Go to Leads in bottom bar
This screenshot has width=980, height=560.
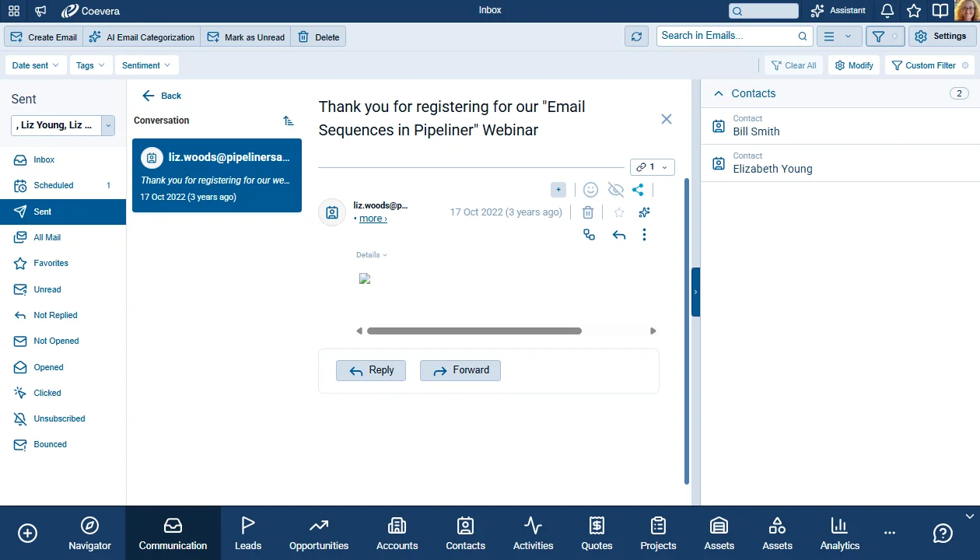pyautogui.click(x=248, y=534)
